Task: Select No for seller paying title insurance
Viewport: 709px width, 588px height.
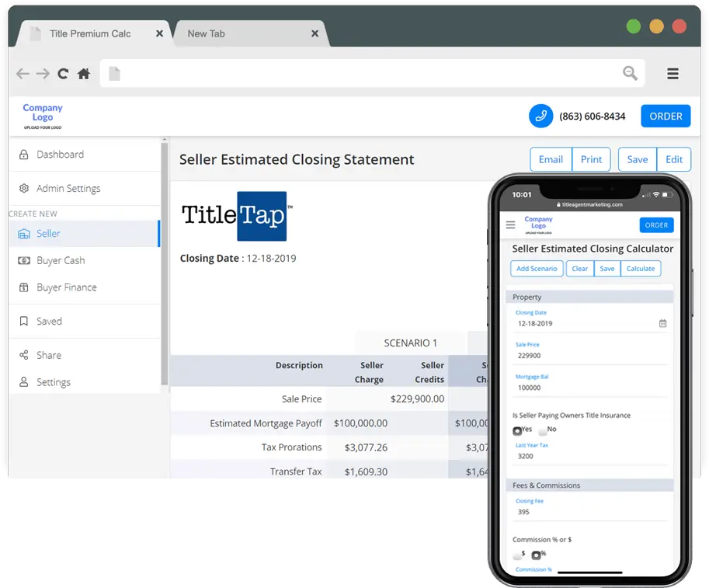Action: (x=543, y=430)
